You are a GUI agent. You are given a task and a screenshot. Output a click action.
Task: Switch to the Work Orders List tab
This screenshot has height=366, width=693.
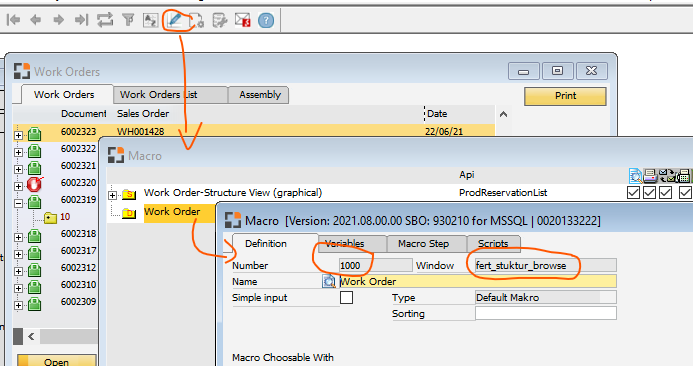170,95
